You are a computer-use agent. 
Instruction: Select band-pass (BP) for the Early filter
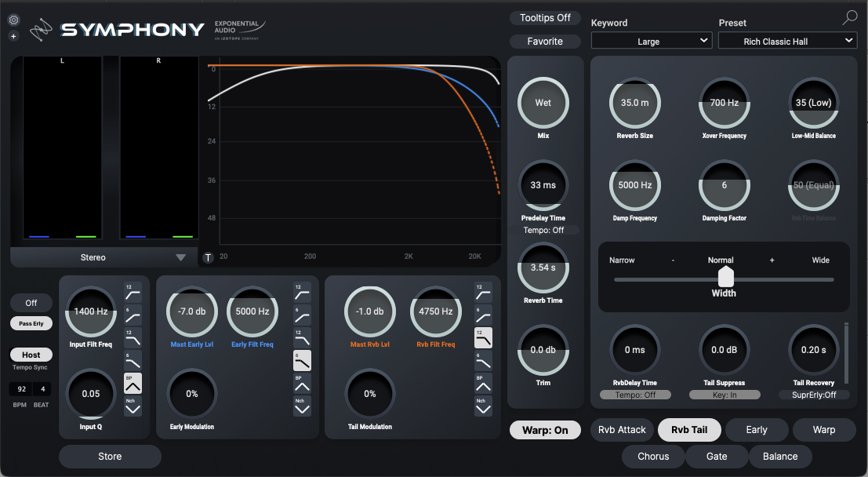302,384
